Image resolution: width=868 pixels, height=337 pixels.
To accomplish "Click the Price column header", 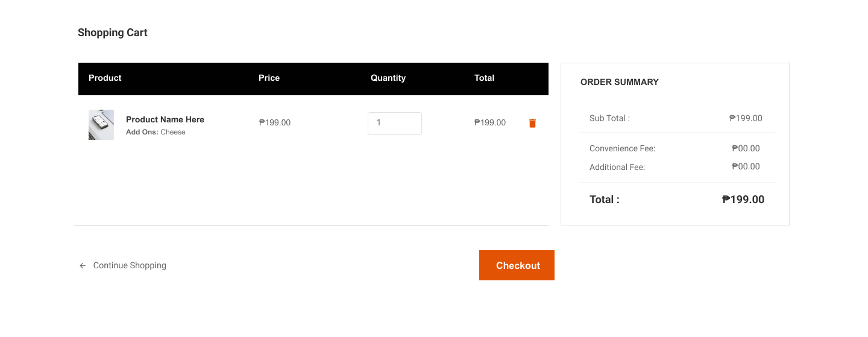I will pyautogui.click(x=269, y=78).
